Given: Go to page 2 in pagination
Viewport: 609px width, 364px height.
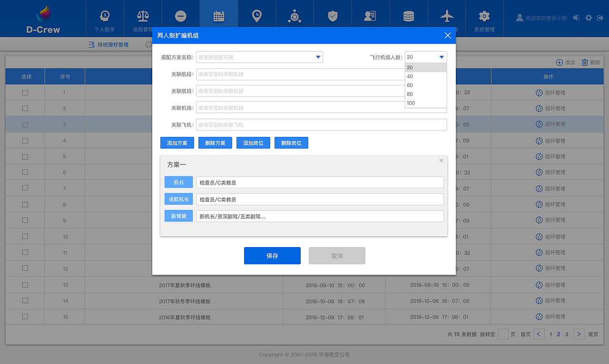Looking at the screenshot, I should (x=559, y=335).
